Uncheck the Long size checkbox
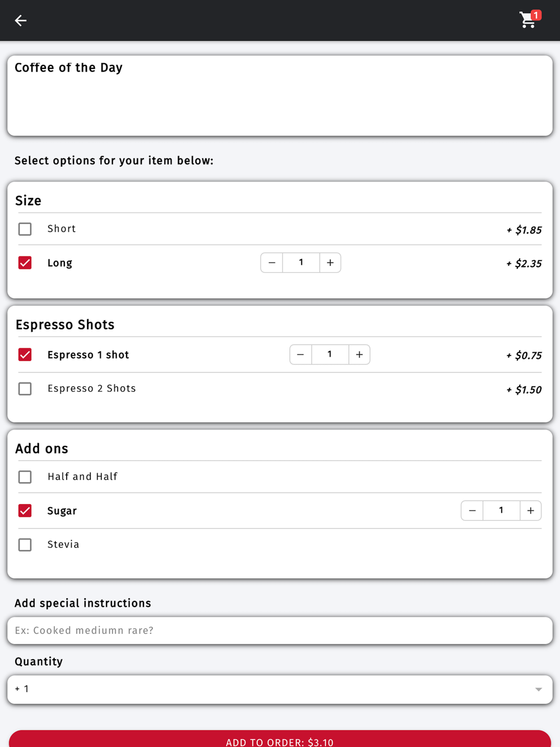560x747 pixels. [x=25, y=263]
